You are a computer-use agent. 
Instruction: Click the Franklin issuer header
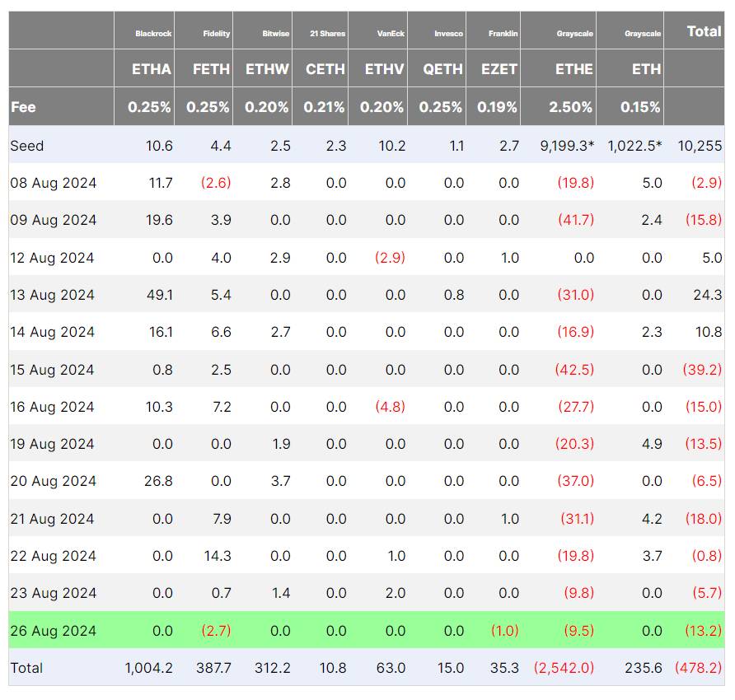tap(503, 34)
